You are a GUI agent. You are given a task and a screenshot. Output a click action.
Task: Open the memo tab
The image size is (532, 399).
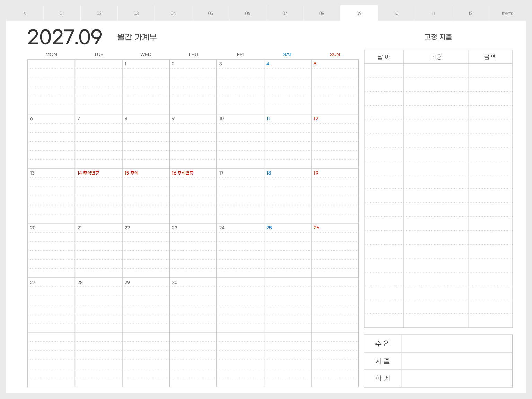click(507, 13)
